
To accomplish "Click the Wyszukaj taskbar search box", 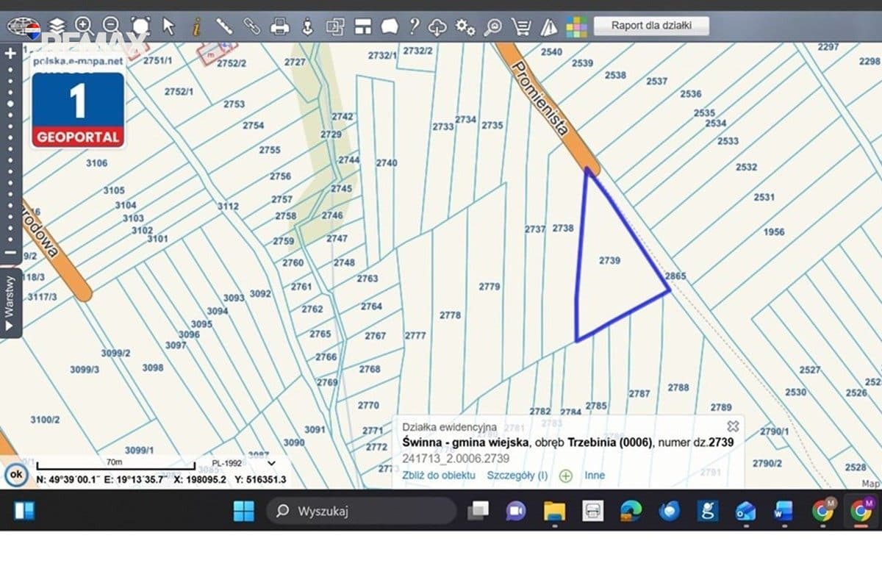I will pyautogui.click(x=362, y=511).
